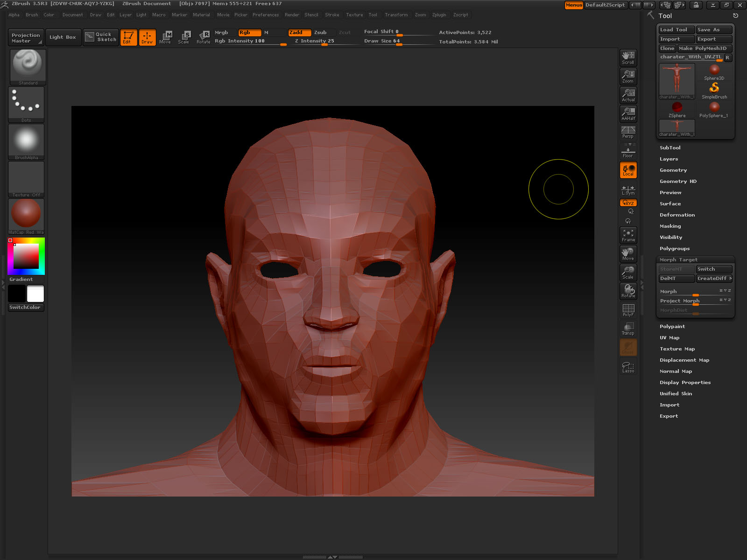Open the Brush menu
The width and height of the screenshot is (747, 560).
(32, 15)
